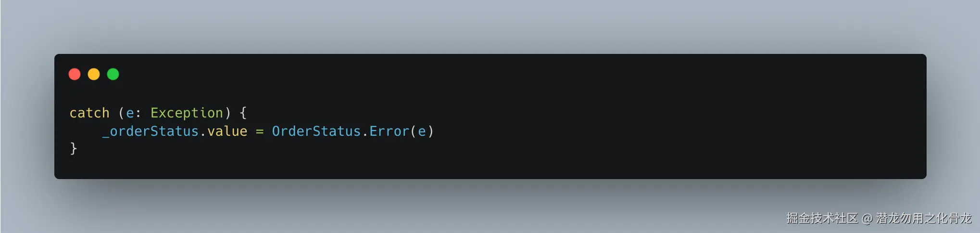Click the 掘金技术社区 watermark text
The height and width of the screenshot is (233, 980).
pos(822,219)
